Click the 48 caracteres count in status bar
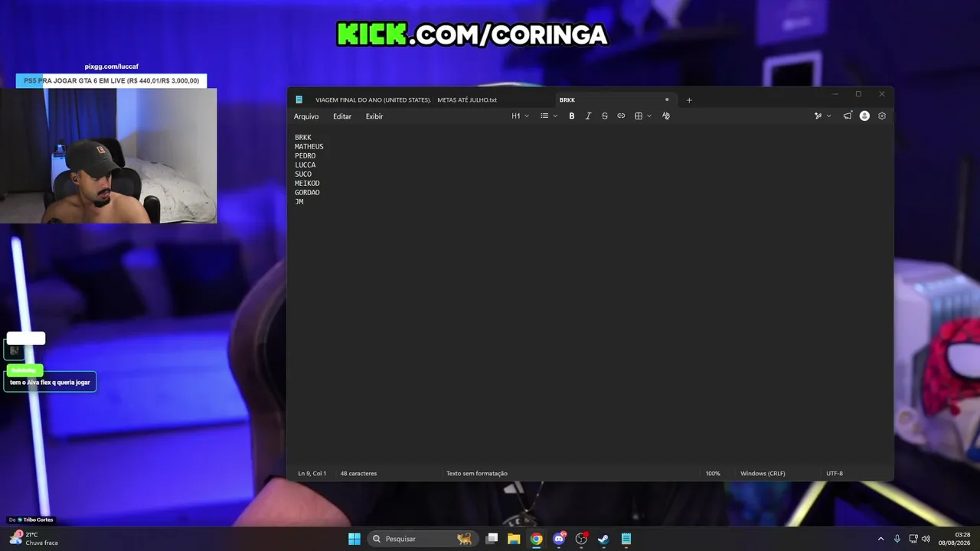Image resolution: width=980 pixels, height=551 pixels. click(358, 474)
